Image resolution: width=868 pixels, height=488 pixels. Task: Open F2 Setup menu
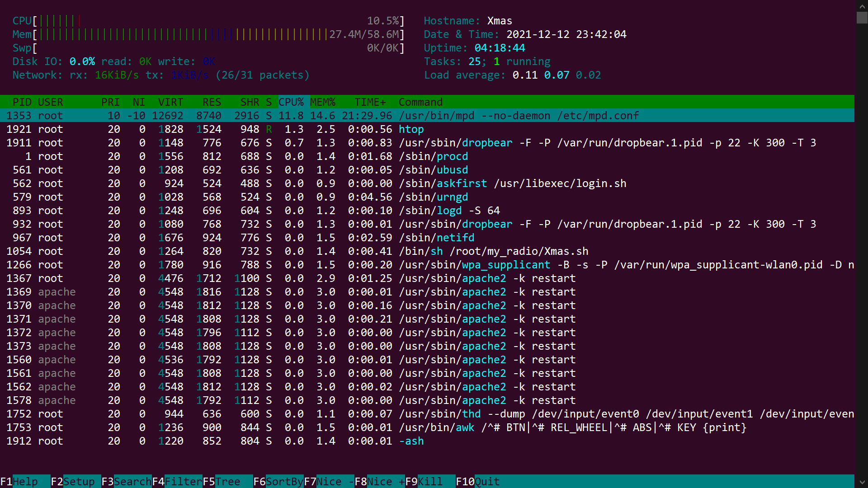coord(72,482)
